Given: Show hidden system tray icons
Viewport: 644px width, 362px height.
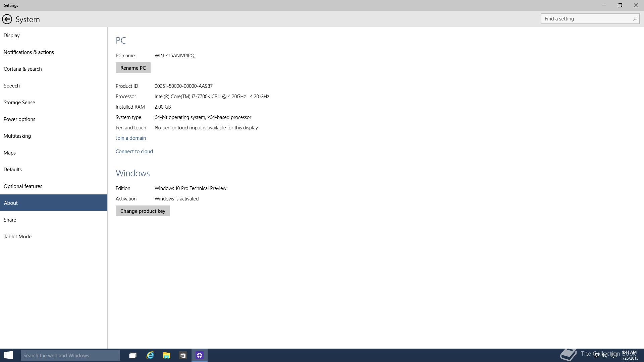Looking at the screenshot, I should 588,355.
